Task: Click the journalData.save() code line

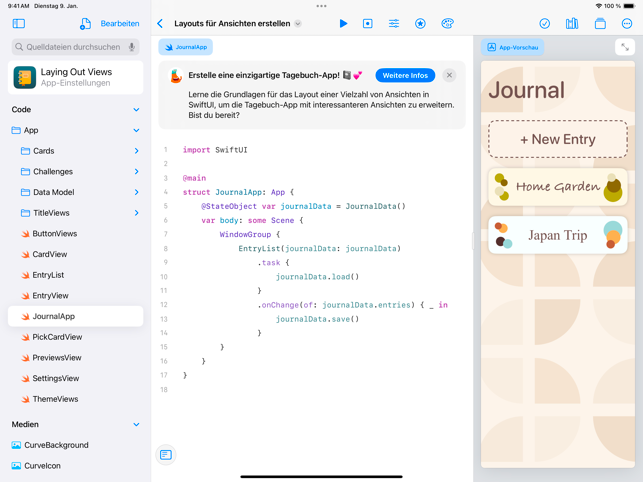Action: pos(317,319)
